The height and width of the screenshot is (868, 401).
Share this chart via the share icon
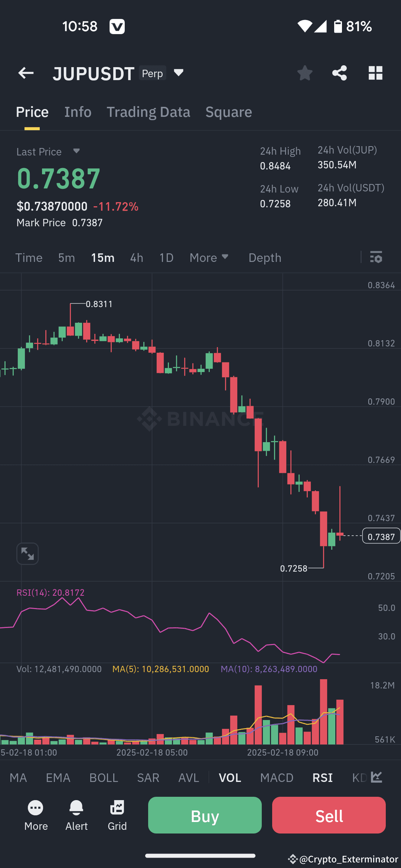tap(339, 73)
